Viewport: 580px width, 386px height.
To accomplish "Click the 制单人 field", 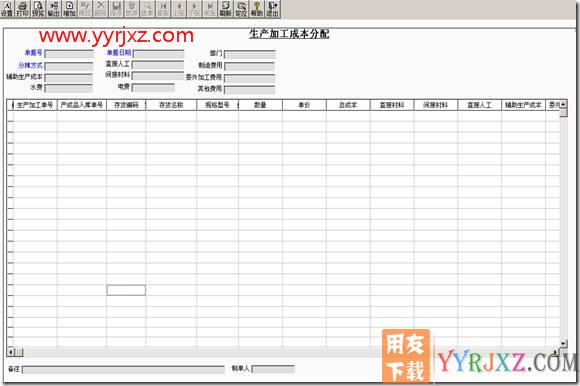I will 273,369.
